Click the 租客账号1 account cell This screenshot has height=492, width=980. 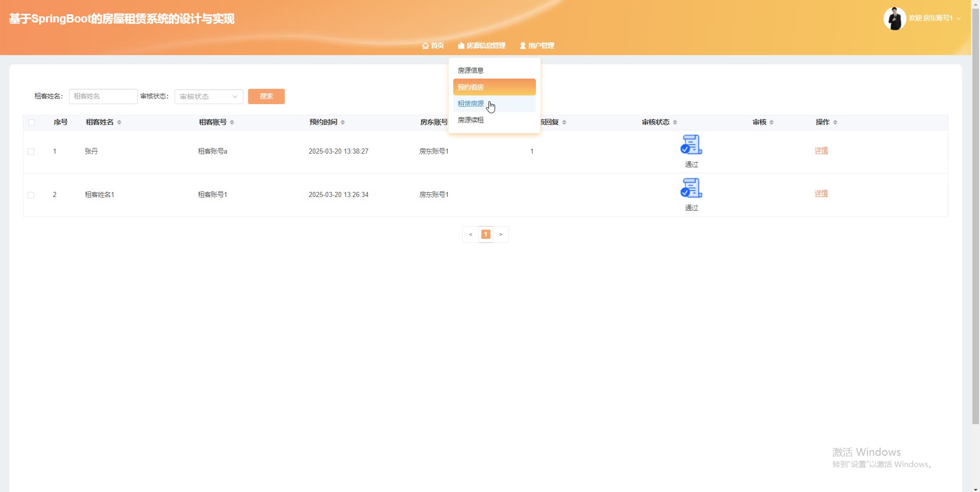tap(213, 194)
